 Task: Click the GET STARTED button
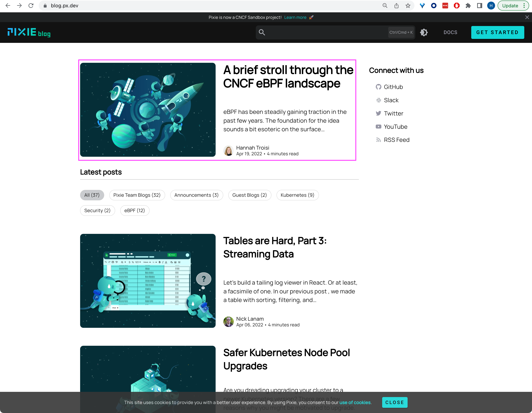click(497, 32)
